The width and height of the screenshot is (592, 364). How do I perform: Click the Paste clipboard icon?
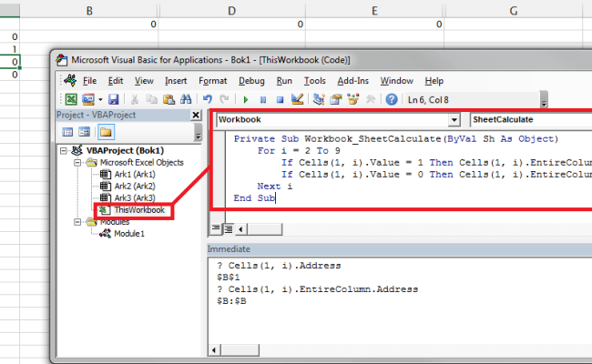[168, 99]
